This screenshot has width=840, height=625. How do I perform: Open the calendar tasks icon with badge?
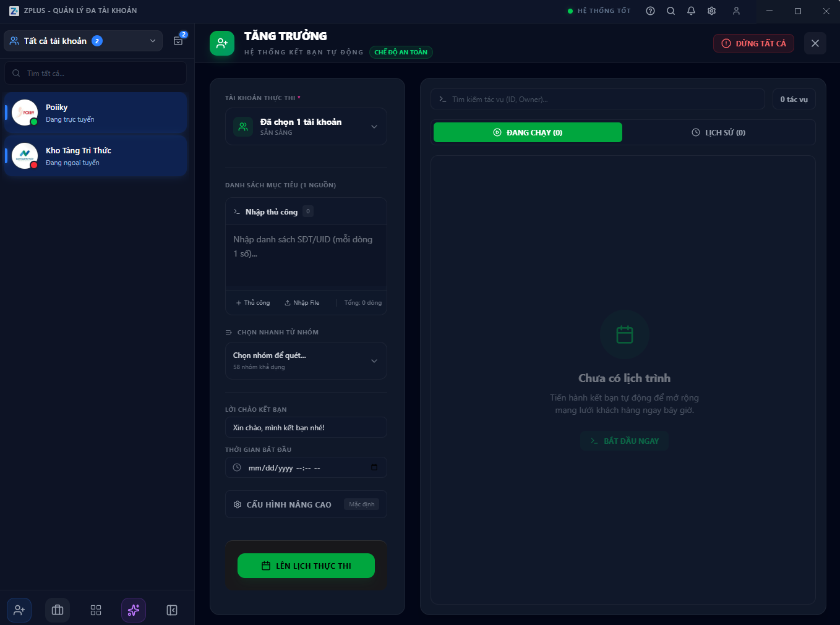click(178, 41)
